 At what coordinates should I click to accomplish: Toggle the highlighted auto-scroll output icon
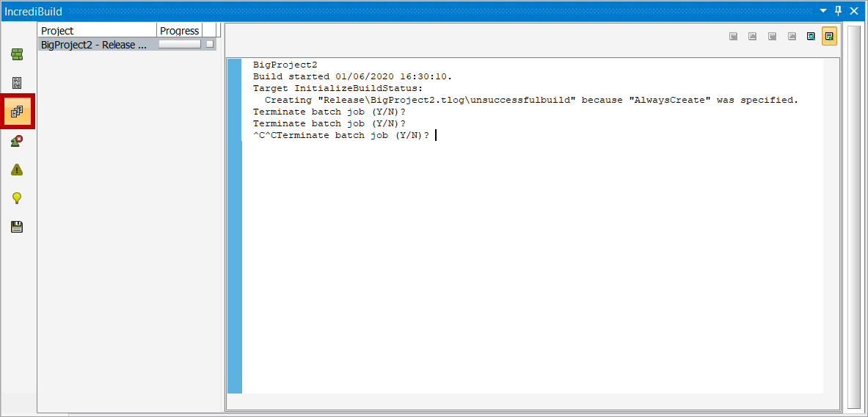coord(829,36)
